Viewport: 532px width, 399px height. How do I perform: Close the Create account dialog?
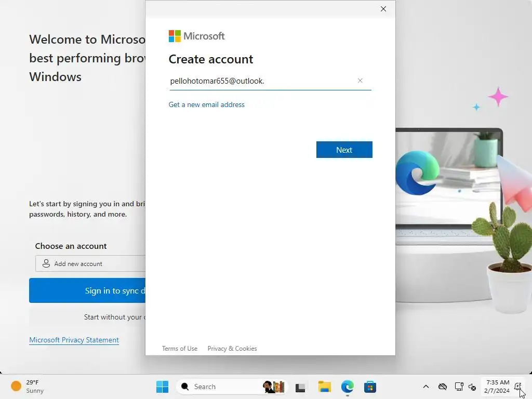pyautogui.click(x=383, y=9)
